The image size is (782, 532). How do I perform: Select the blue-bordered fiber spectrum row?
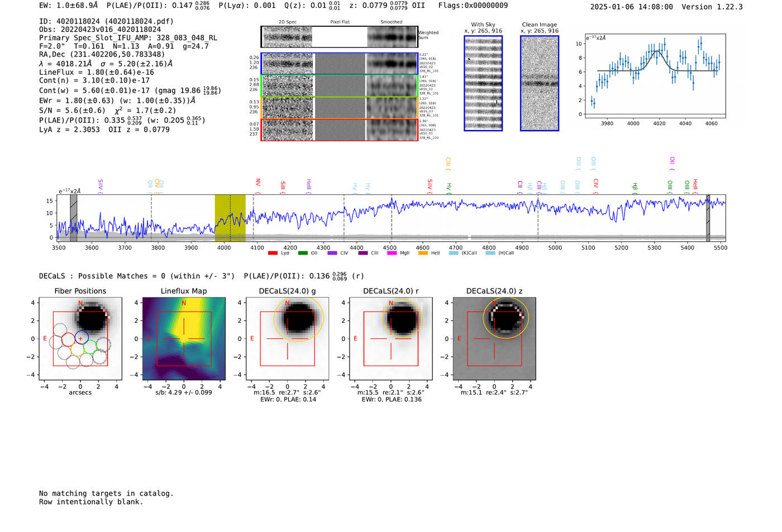pyautogui.click(x=339, y=64)
